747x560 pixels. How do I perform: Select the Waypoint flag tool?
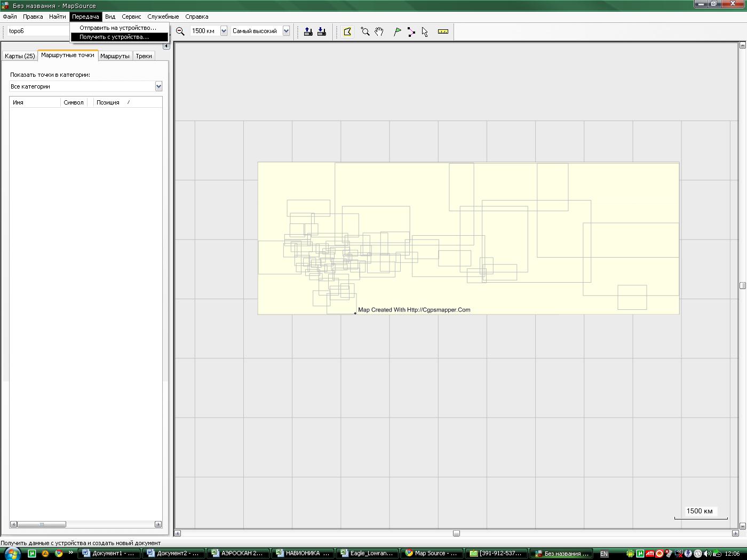coord(398,31)
